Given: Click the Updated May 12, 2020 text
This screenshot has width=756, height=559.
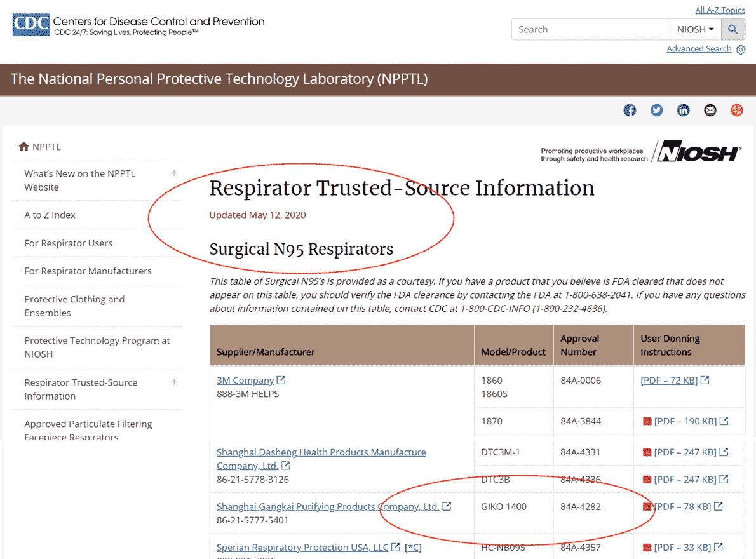Looking at the screenshot, I should (x=257, y=215).
